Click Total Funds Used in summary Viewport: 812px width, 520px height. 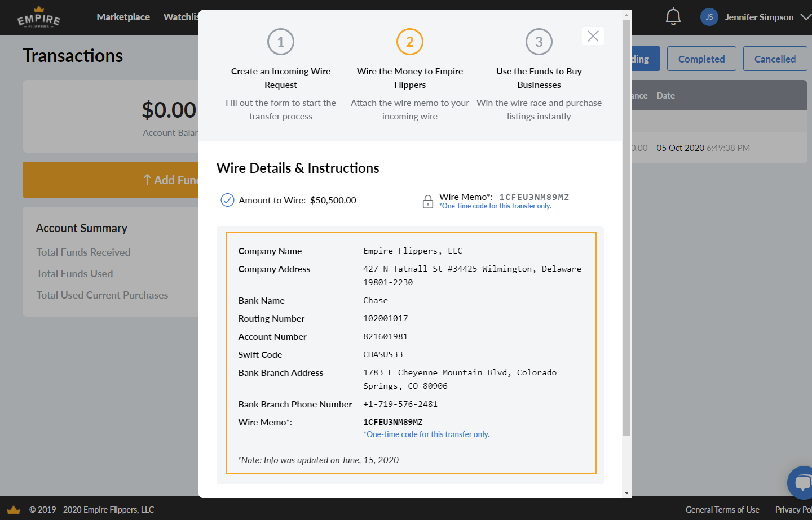74,273
